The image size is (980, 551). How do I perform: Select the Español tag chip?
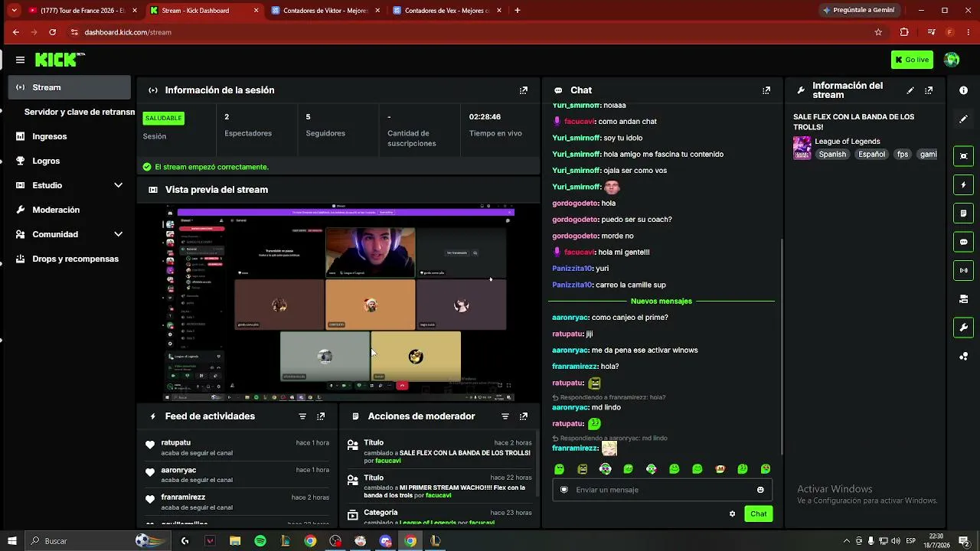point(871,155)
